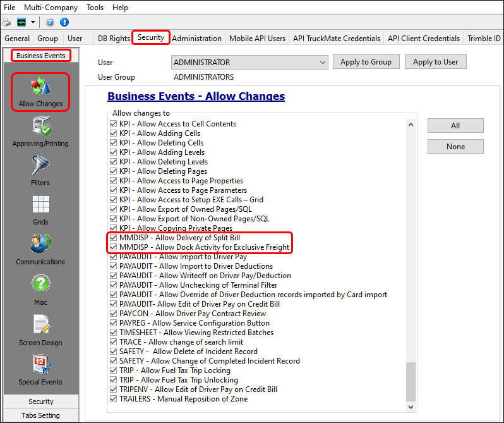Screen dimensions: 504x423
Task: Toggle TRIP - Allow Fuel Tax Trip Unlocking
Action: coord(113,380)
